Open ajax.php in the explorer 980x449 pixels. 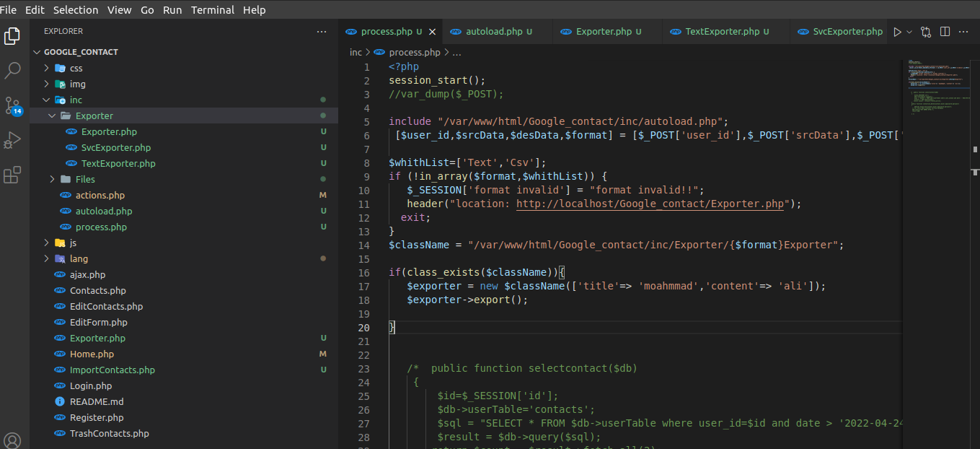pyautogui.click(x=184, y=274)
